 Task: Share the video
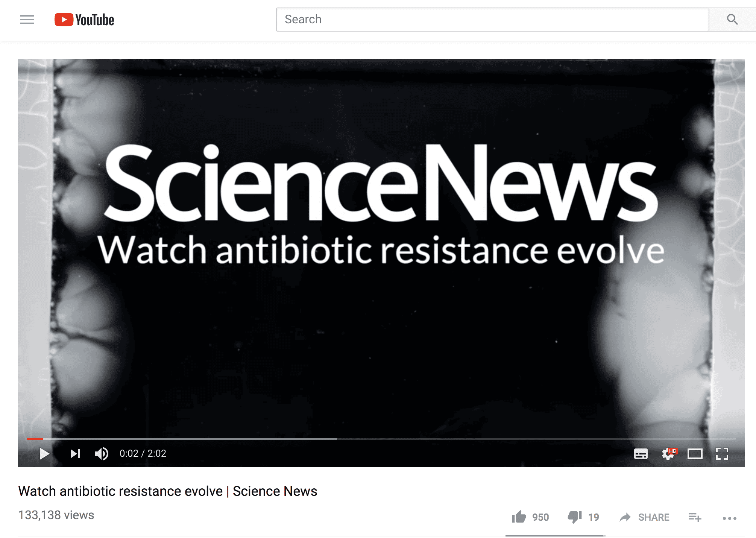[644, 517]
